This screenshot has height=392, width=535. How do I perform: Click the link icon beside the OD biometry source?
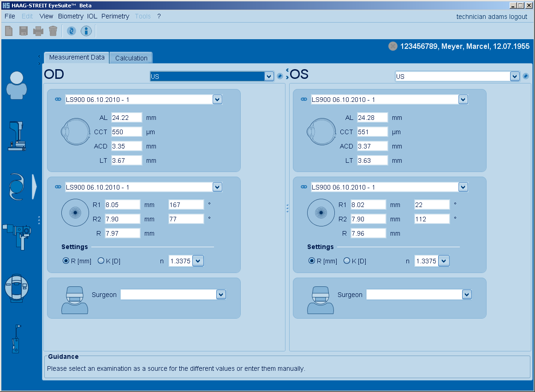coord(58,100)
